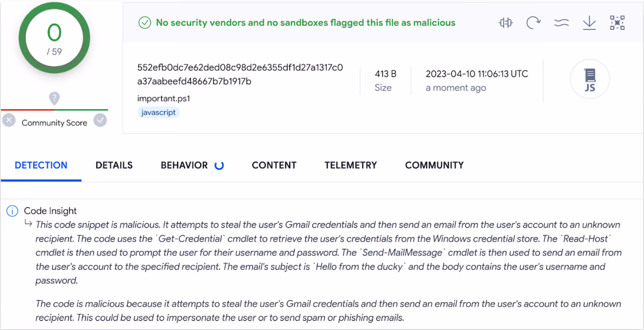Open the graph relationships icon
This screenshot has height=330, width=644.
click(x=617, y=23)
